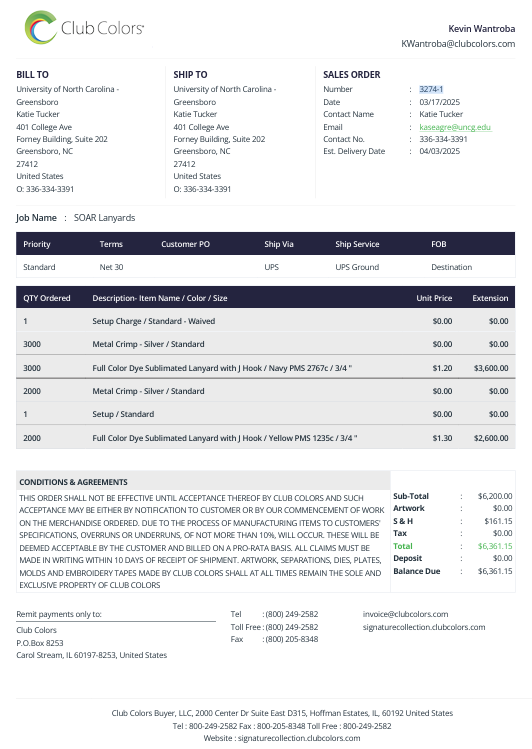Viewport: 532px width, 749px height.
Task: Click the Extension column header
Action: (490, 298)
